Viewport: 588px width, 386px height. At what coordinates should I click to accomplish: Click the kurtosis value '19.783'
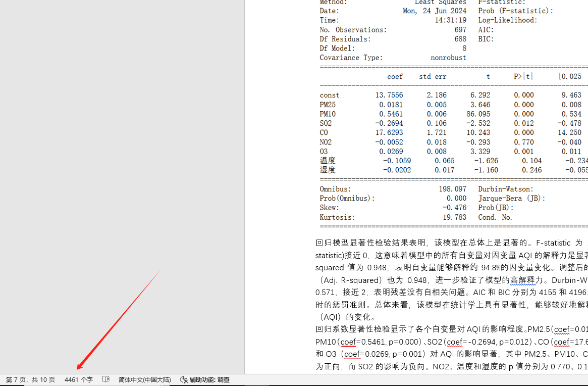(x=454, y=217)
